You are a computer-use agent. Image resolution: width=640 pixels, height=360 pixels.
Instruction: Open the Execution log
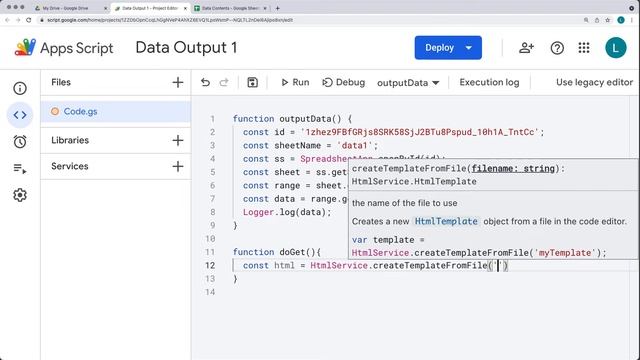point(489,82)
